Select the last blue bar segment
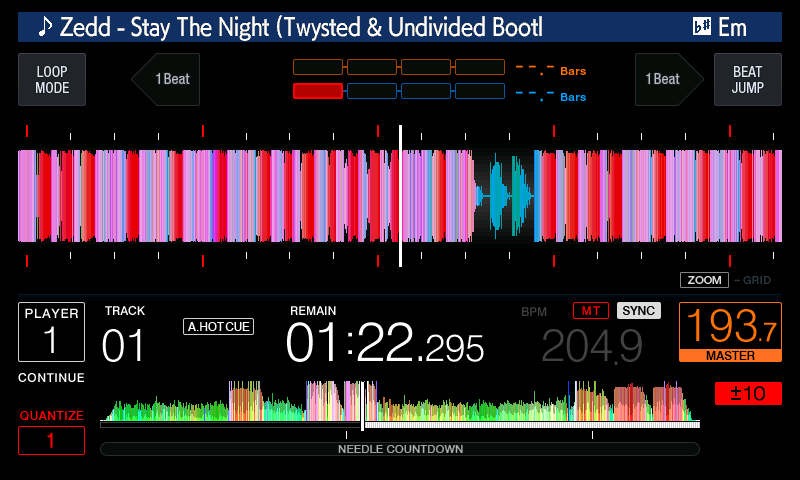 [x=480, y=91]
